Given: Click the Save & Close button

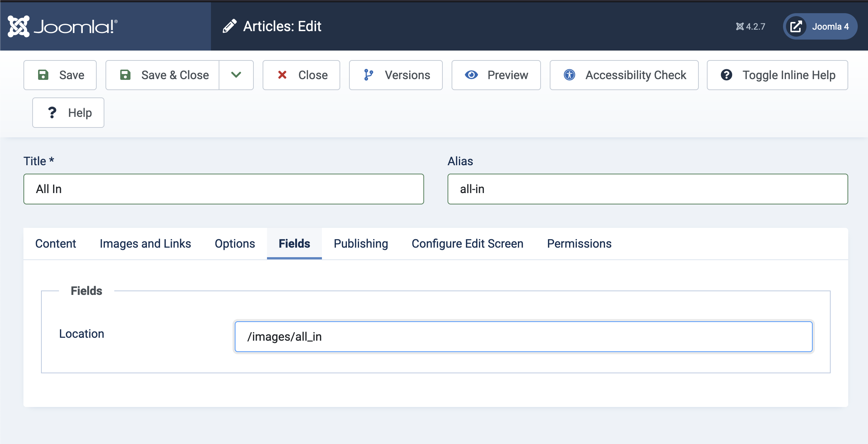Looking at the screenshot, I should 163,75.
